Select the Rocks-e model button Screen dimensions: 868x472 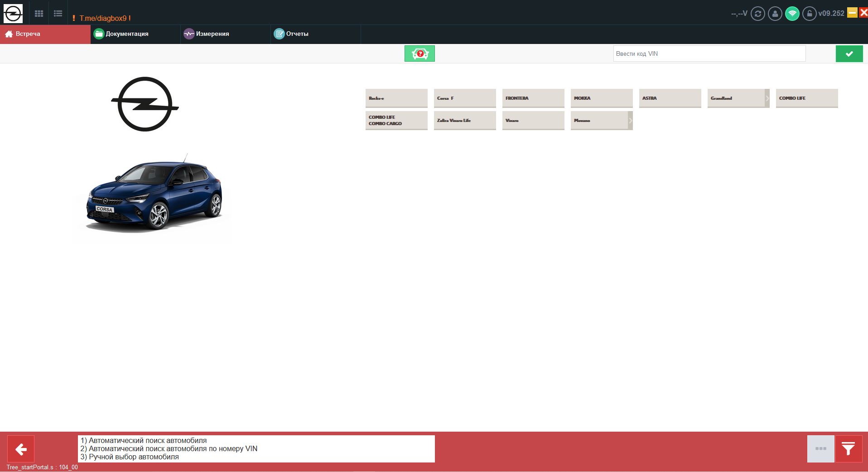click(x=396, y=98)
